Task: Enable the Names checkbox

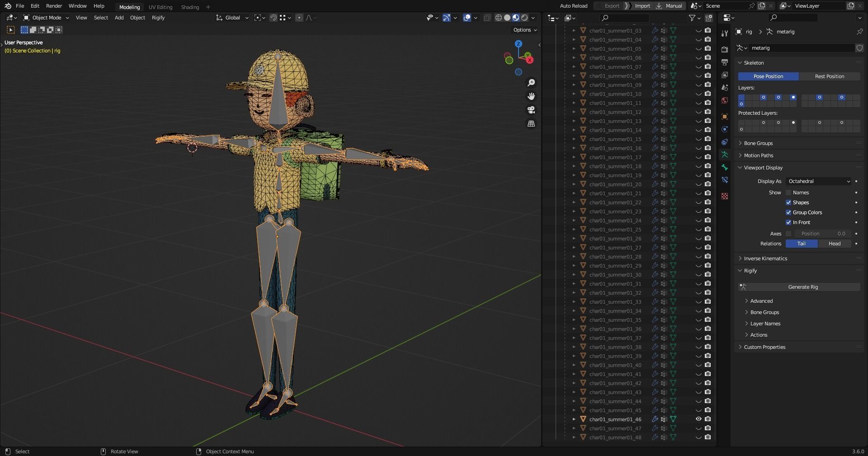Action: (788, 193)
